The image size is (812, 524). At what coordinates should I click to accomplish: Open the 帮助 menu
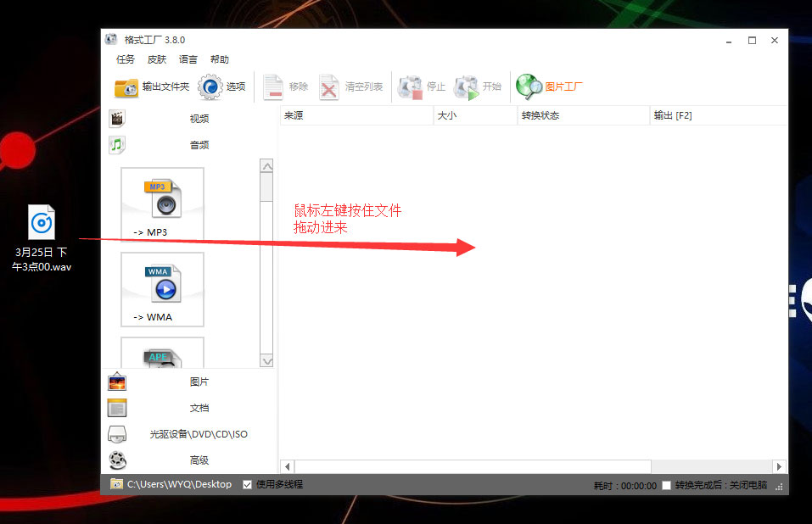220,59
